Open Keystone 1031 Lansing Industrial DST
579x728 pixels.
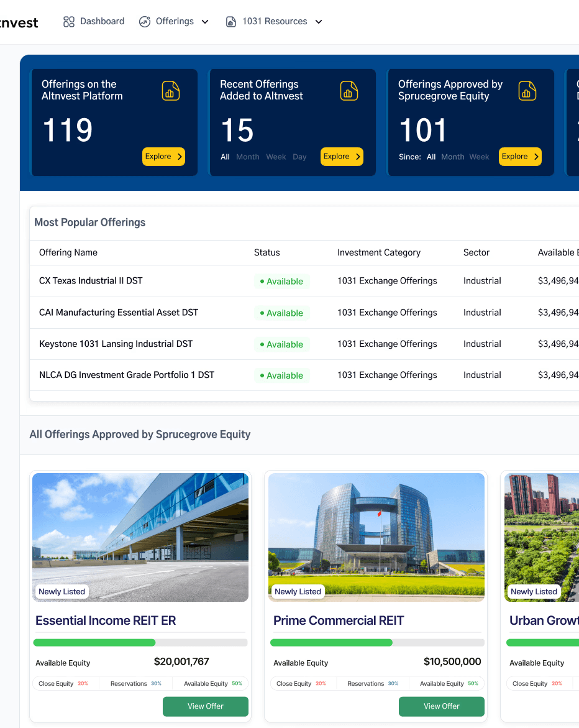click(116, 344)
